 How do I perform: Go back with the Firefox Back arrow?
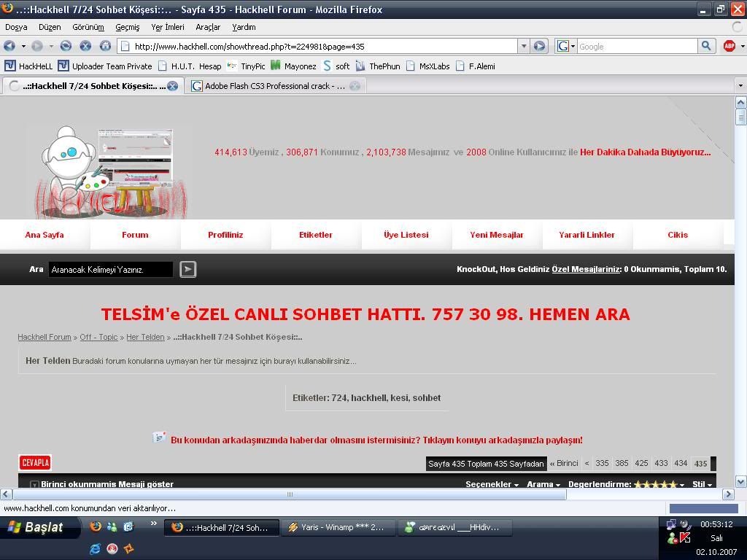[9, 46]
